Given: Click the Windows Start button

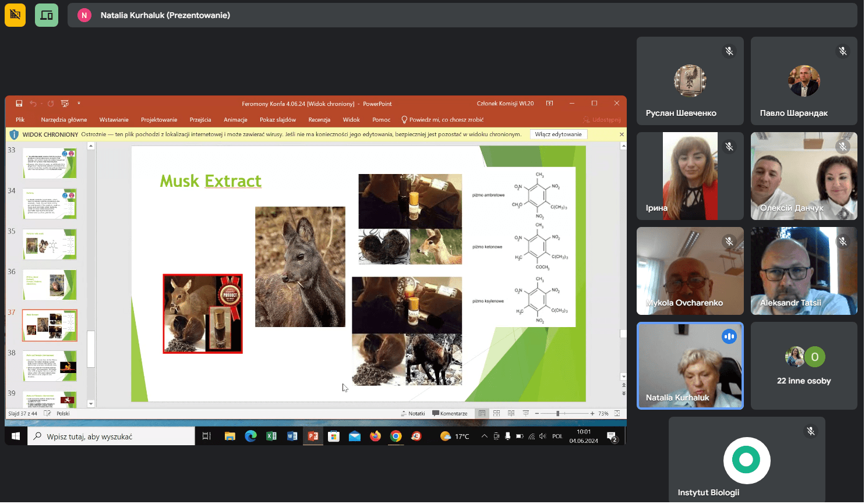Looking at the screenshot, I should click(16, 436).
